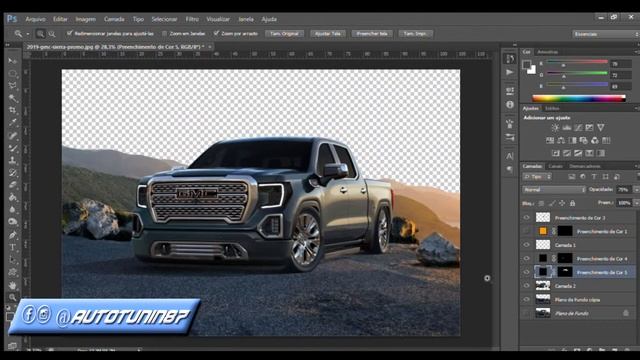Hide the Preenchimento de Cor 4 layer
The image size is (640, 360).
527,258
